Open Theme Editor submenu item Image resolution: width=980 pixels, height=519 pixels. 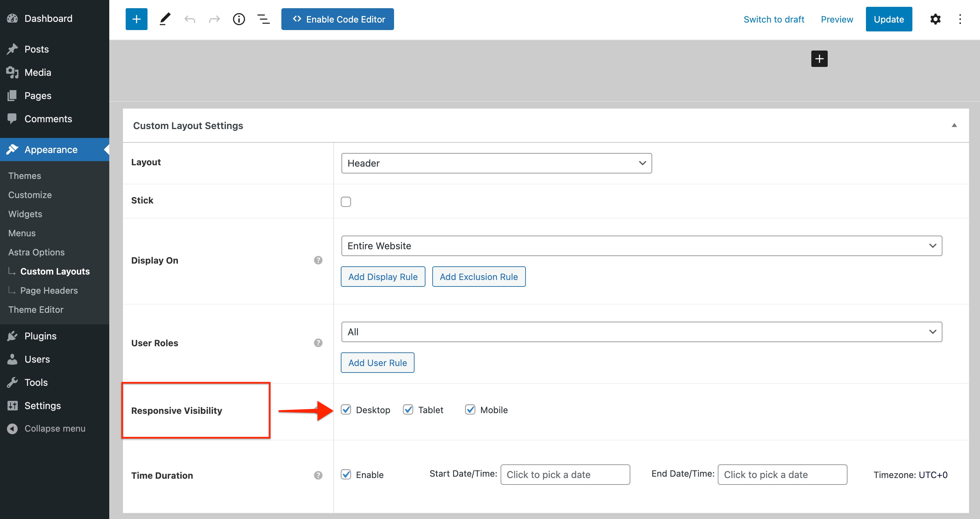pyautogui.click(x=36, y=309)
